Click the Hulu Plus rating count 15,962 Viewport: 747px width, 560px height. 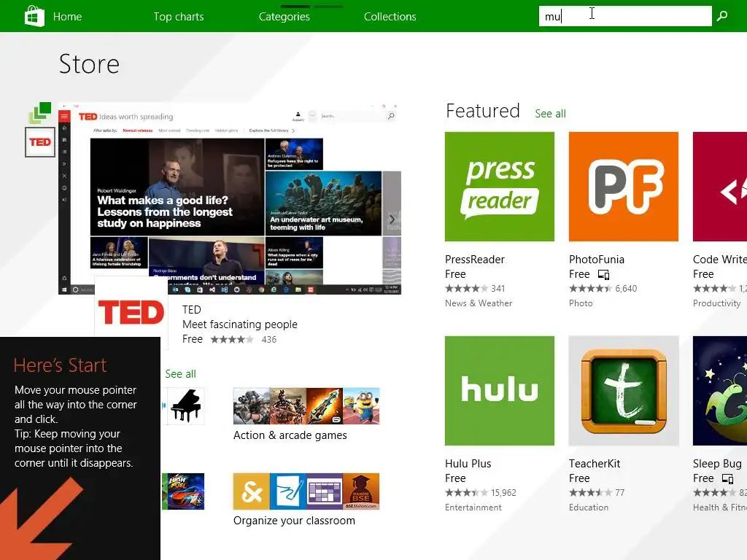(x=503, y=493)
